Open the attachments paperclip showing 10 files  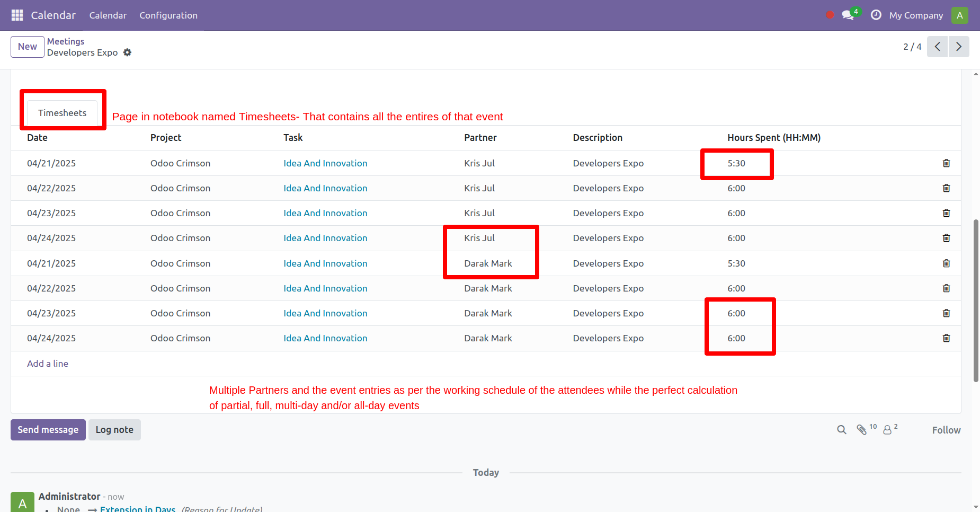tap(862, 430)
